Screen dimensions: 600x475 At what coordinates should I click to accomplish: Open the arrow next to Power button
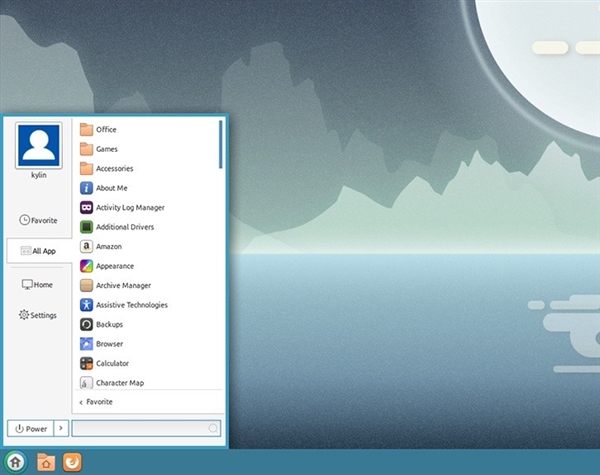click(61, 428)
